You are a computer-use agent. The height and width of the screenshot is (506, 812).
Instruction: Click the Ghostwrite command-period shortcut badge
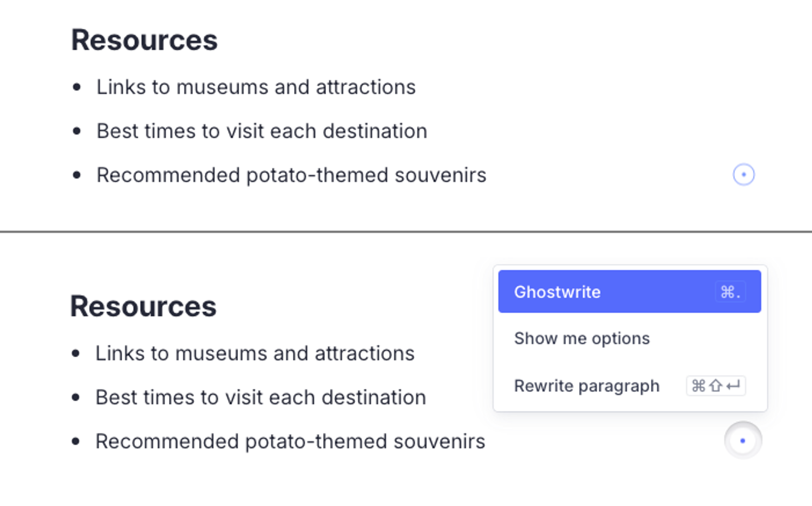click(x=730, y=292)
